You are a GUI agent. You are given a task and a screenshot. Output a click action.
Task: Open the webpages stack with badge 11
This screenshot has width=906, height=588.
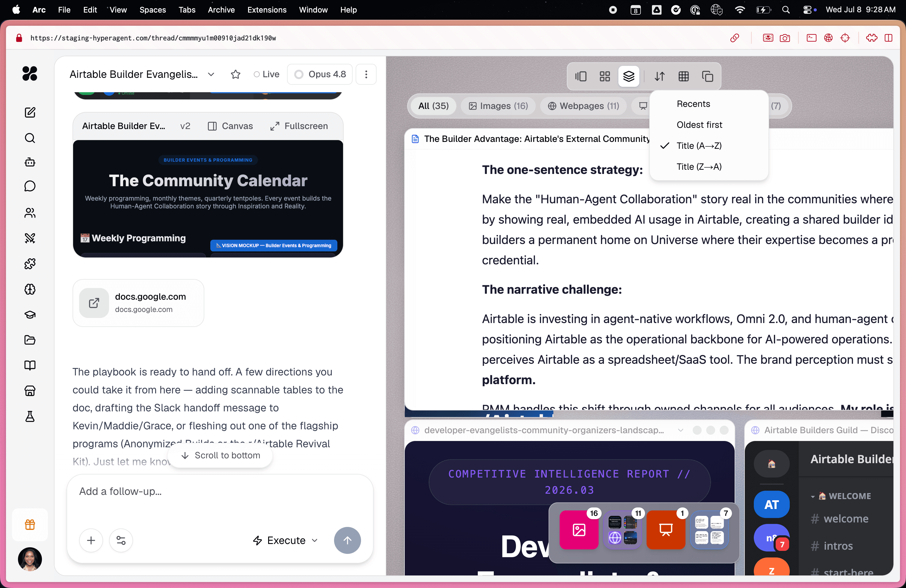[622, 529]
